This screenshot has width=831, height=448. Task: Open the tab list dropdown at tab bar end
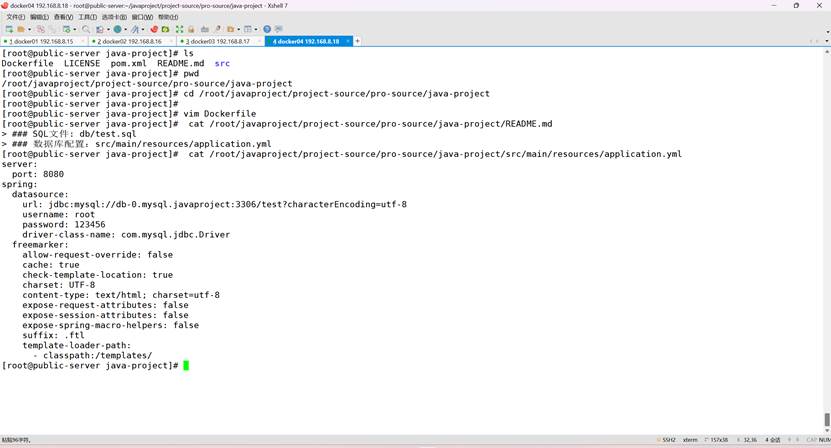[826, 41]
